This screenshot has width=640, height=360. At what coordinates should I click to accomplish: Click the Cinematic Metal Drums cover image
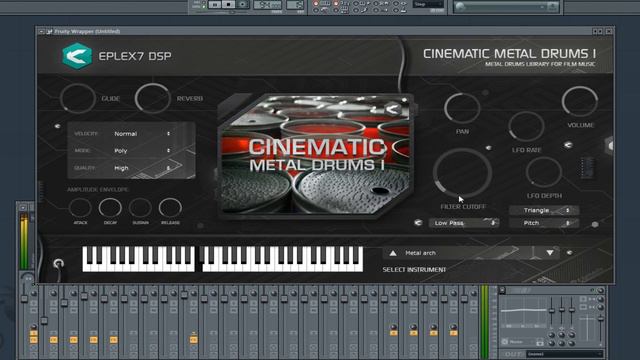(316, 156)
